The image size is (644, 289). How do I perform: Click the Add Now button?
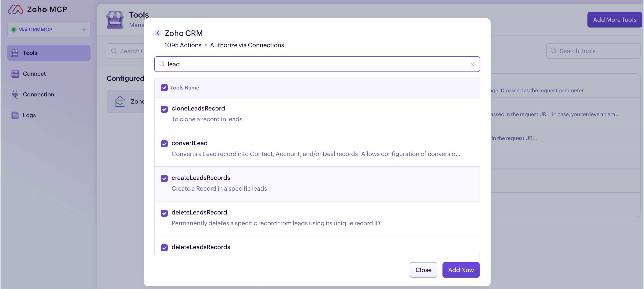461,270
